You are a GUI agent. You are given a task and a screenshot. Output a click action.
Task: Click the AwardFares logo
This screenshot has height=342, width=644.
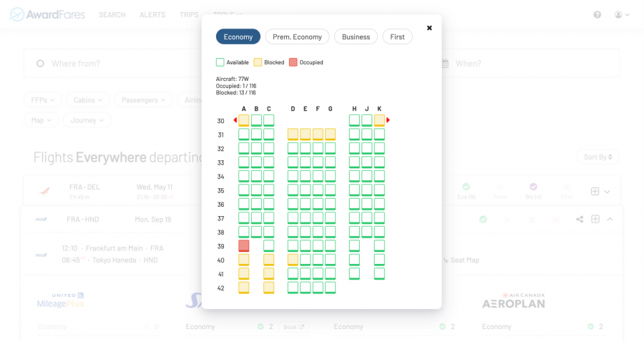click(47, 14)
